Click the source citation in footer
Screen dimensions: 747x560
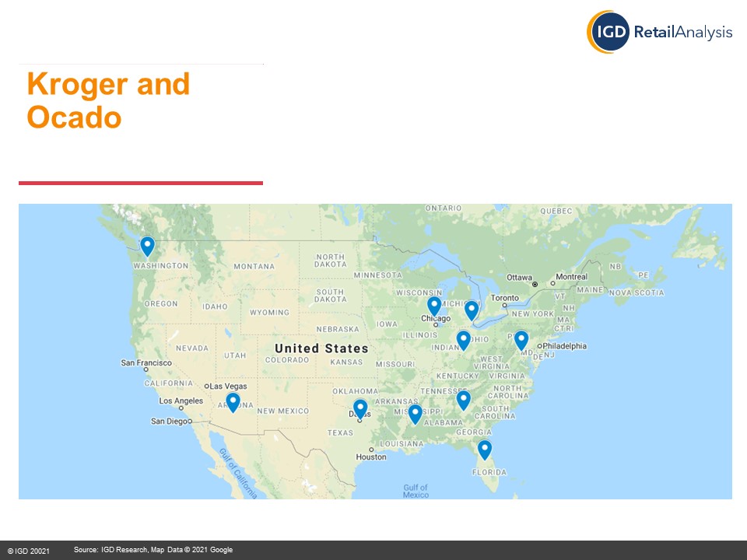coord(153,550)
